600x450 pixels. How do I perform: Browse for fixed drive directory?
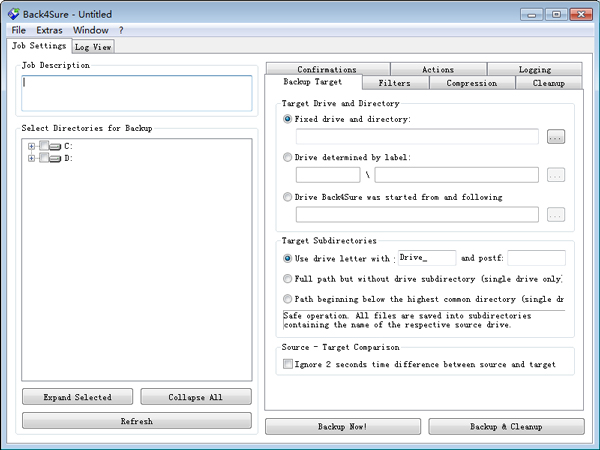[x=556, y=137]
